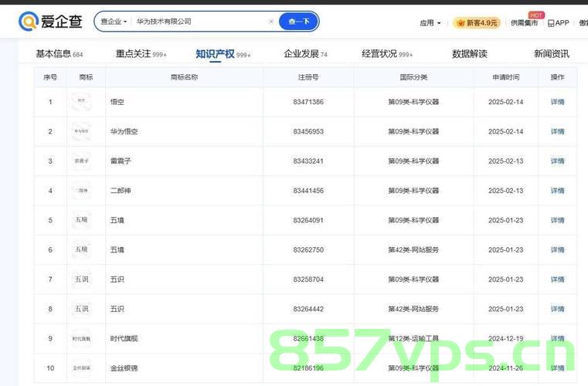Open the 数据解读 tab
Viewport: 588px width, 386px height.
[470, 54]
